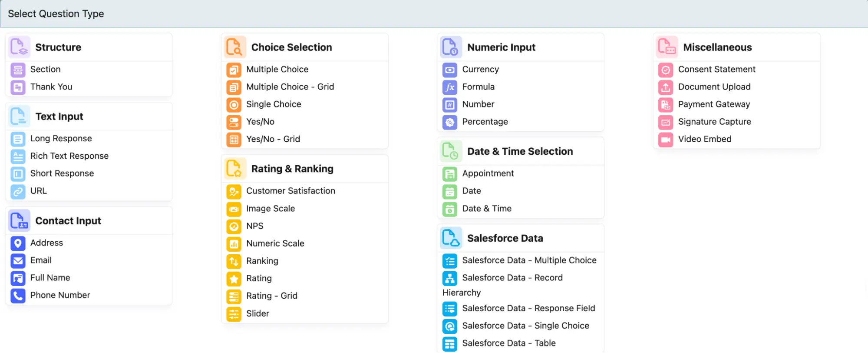Click the Email envelope icon
Screen dimensions: 868x353
pyautogui.click(x=18, y=261)
